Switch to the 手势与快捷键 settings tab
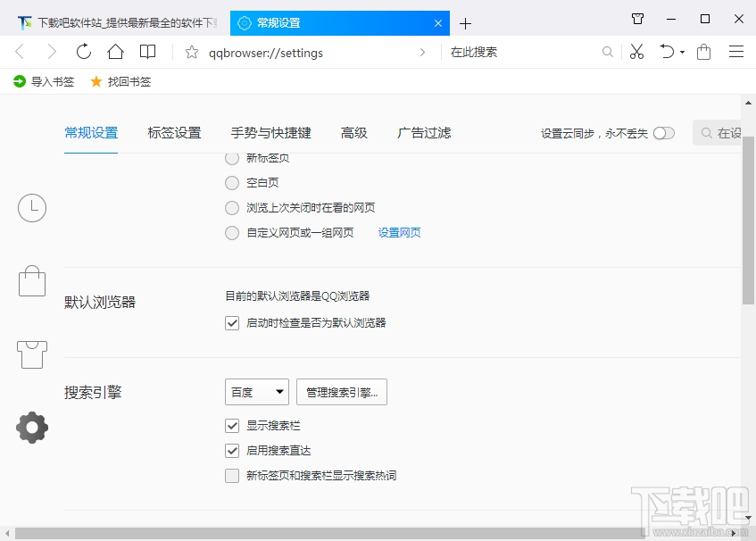 coord(271,132)
